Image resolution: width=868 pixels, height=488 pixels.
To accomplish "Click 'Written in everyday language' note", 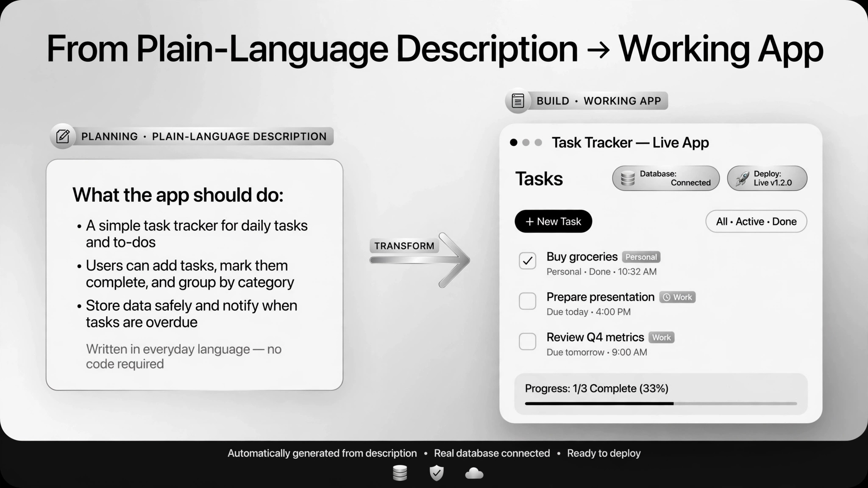I will 184,356.
